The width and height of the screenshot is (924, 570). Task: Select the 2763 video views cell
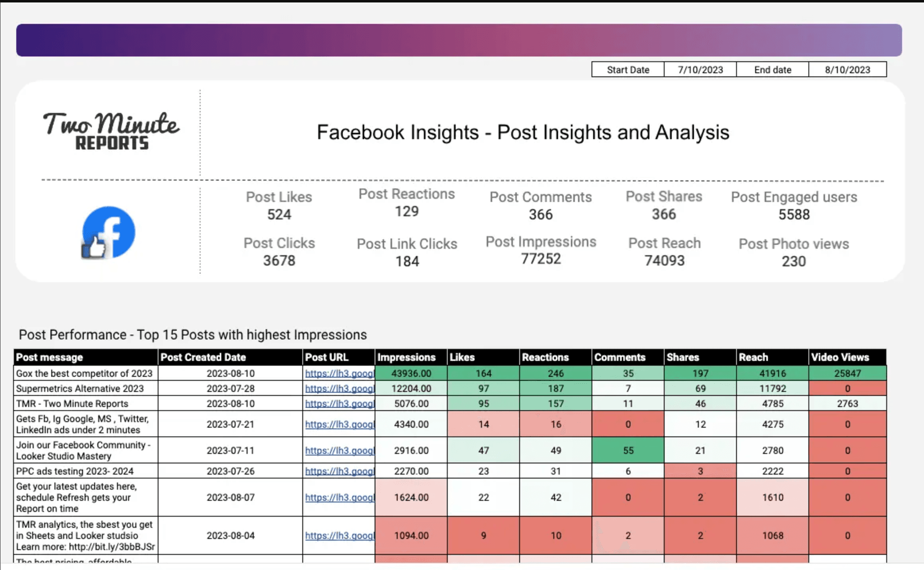847,403
